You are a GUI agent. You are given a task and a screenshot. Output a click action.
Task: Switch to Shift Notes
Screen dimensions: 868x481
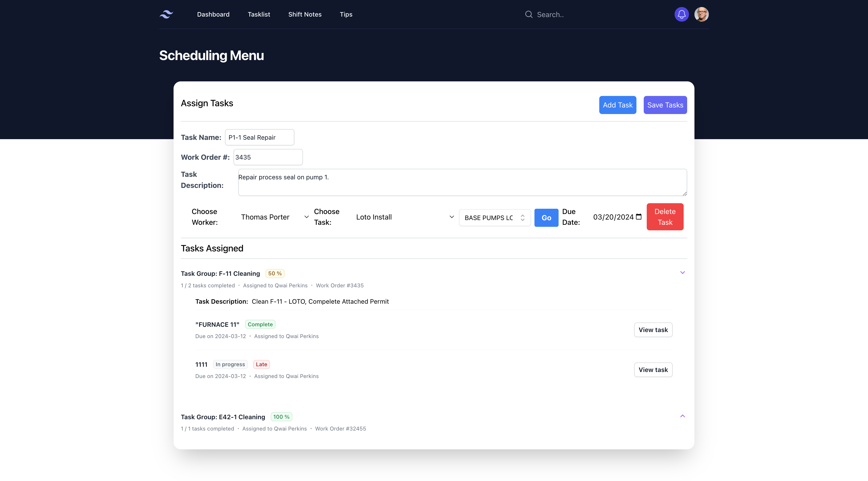click(x=305, y=15)
